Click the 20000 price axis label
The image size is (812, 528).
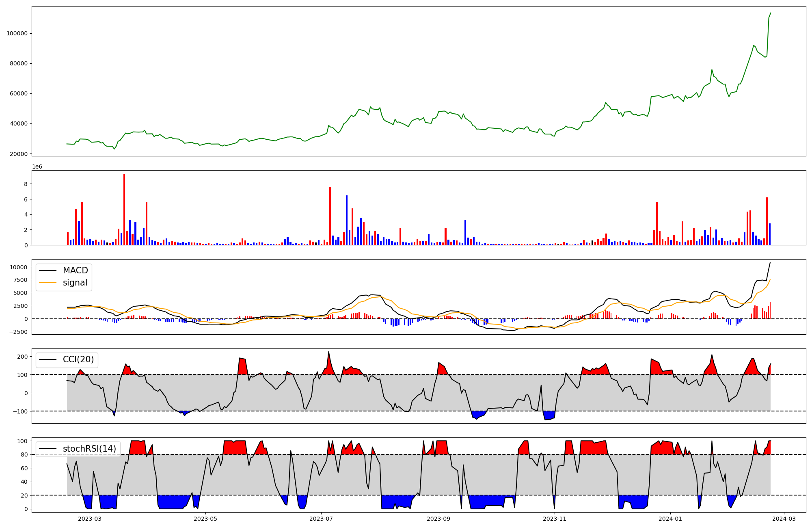pyautogui.click(x=18, y=154)
